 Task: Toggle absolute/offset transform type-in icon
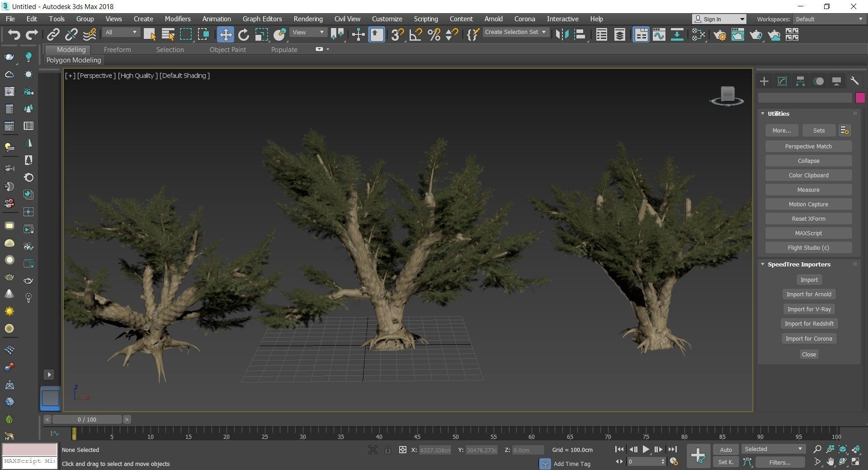click(402, 450)
